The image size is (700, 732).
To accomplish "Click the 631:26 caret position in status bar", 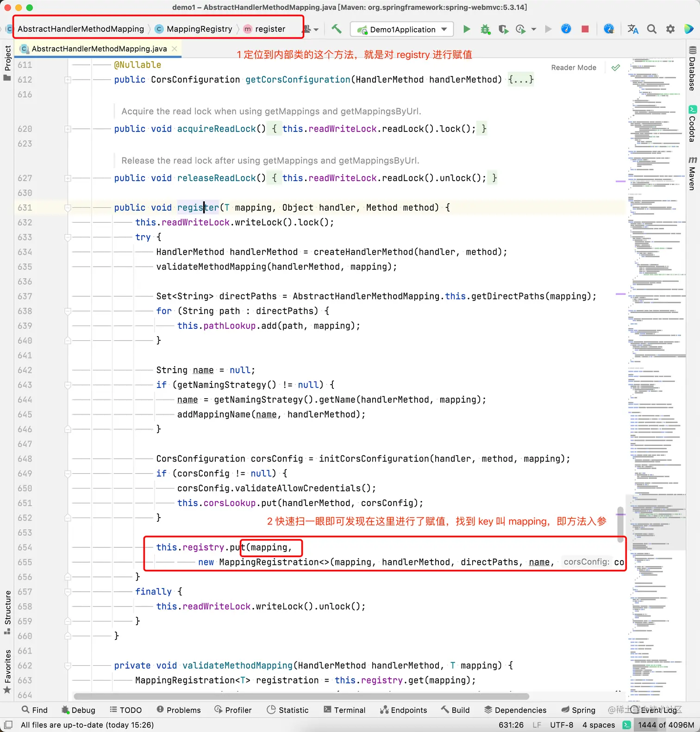I will point(511,725).
